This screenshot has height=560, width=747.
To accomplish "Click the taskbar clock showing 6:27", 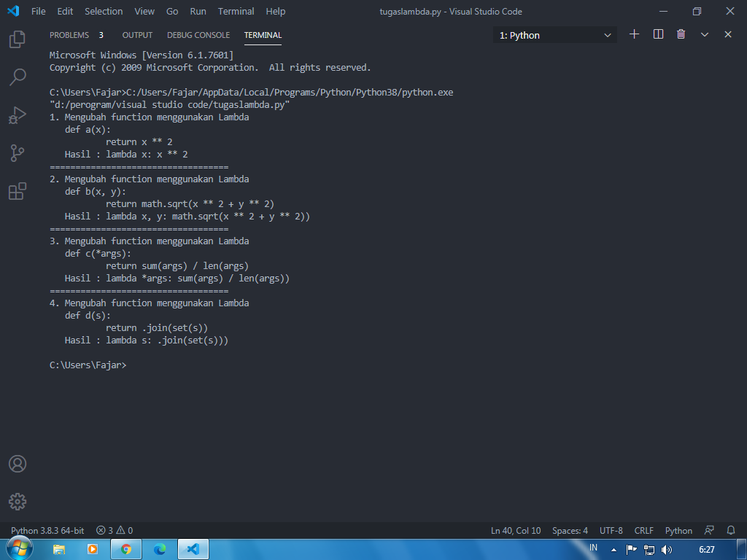I will [706, 550].
